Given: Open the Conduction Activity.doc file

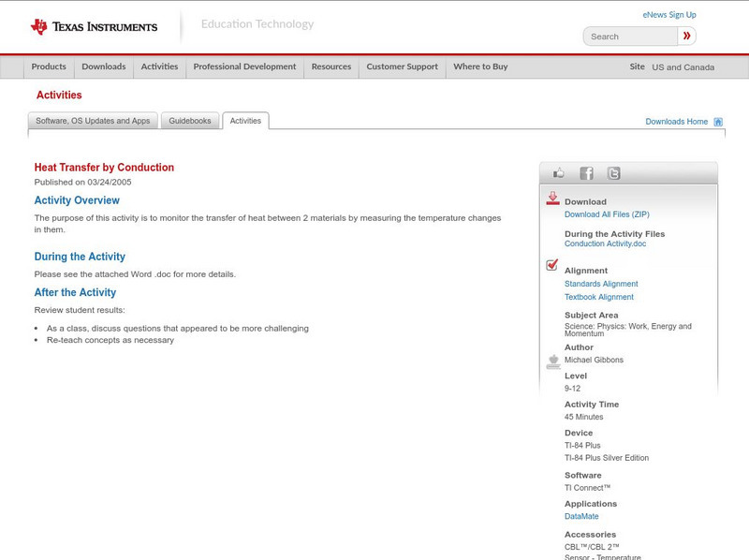Looking at the screenshot, I should coord(605,243).
